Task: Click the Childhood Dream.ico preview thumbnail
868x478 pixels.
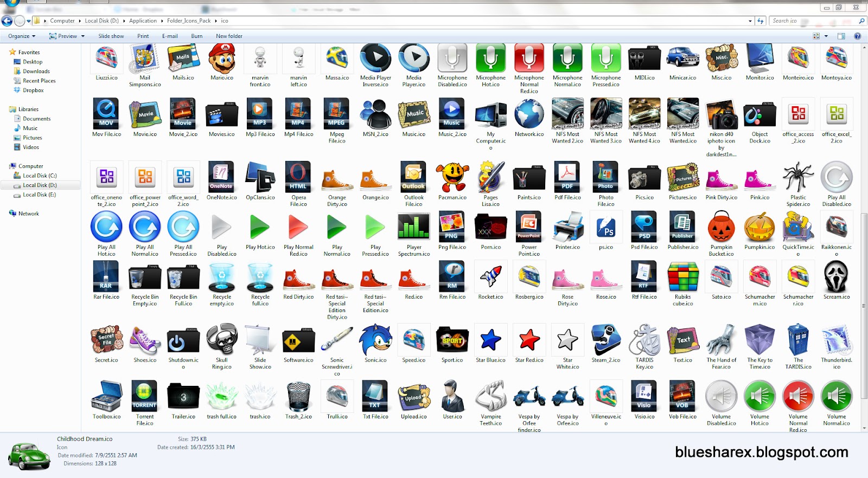Action: (29, 456)
